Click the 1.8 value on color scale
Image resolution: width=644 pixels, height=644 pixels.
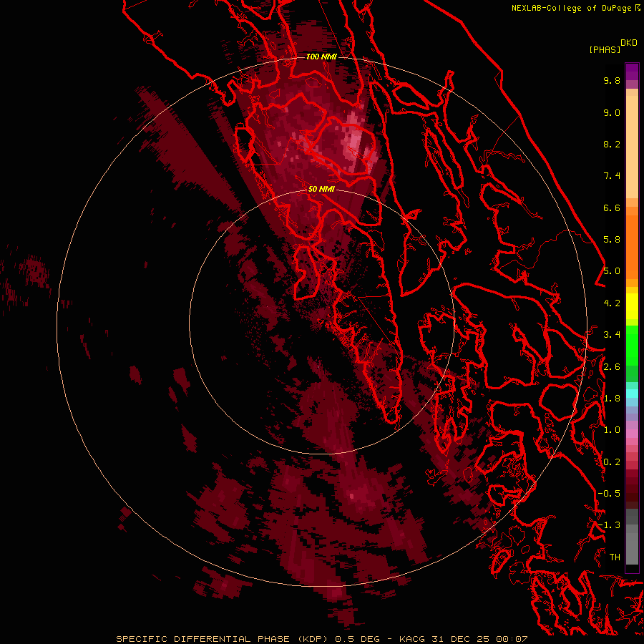[612, 399]
